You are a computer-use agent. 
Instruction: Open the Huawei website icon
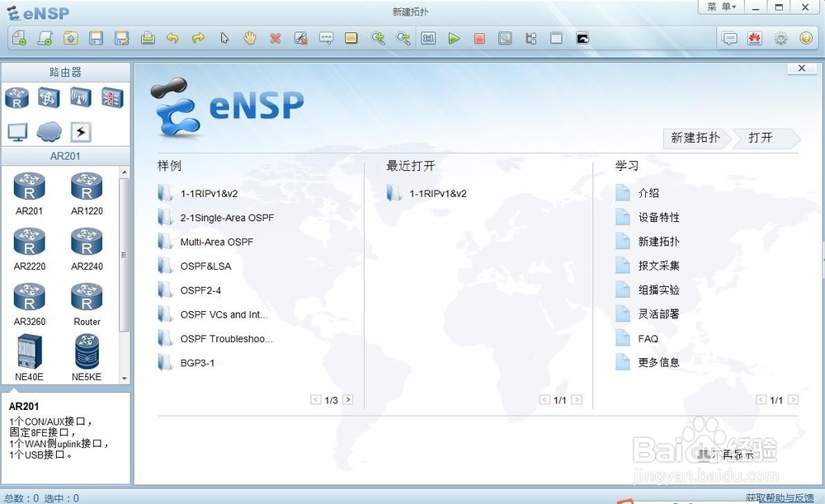pyautogui.click(x=755, y=39)
